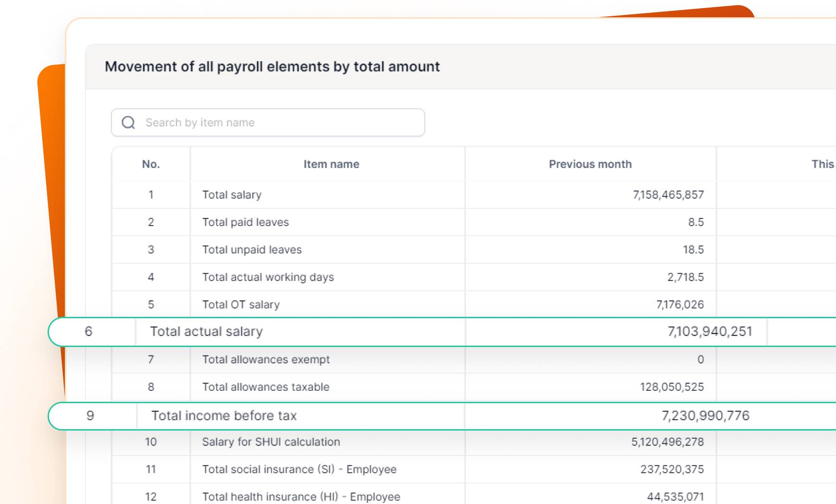Click row number 9 in highlighted row

click(x=90, y=416)
